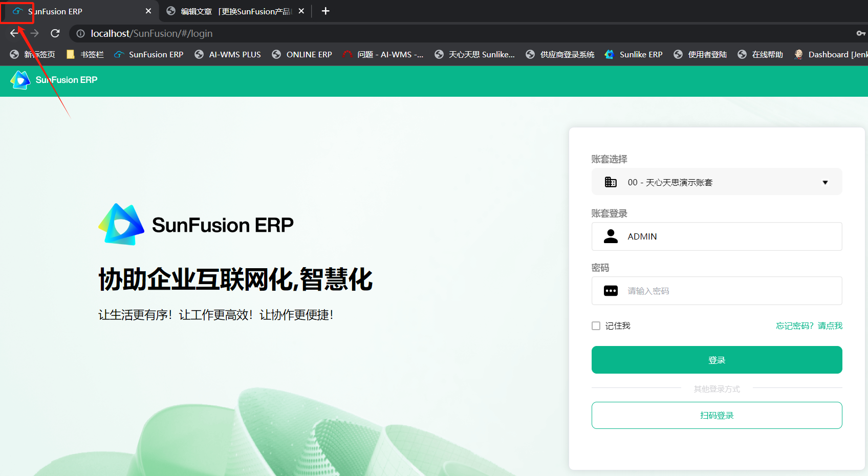Go forward in browser history
Image resolution: width=868 pixels, height=476 pixels.
[x=35, y=33]
